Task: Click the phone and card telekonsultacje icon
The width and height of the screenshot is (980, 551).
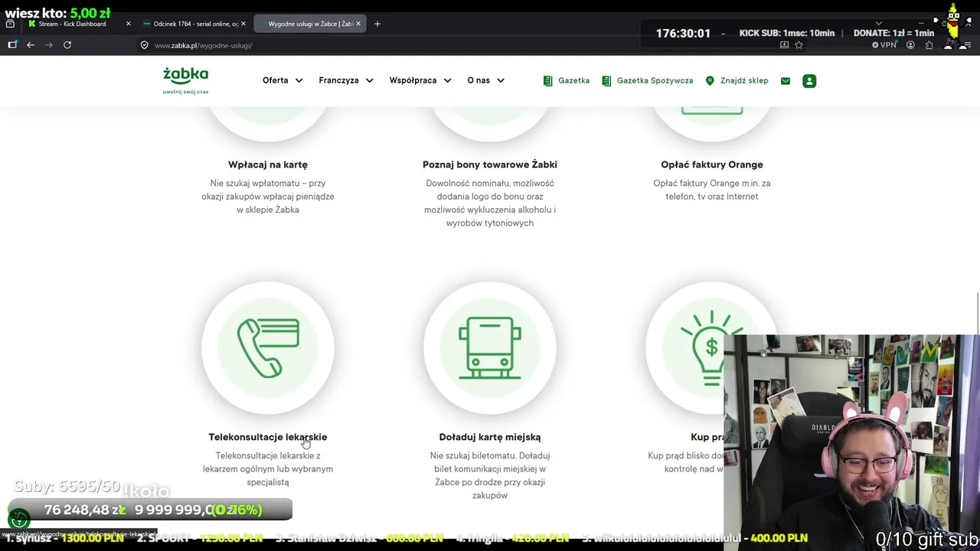Action: pyautogui.click(x=268, y=348)
